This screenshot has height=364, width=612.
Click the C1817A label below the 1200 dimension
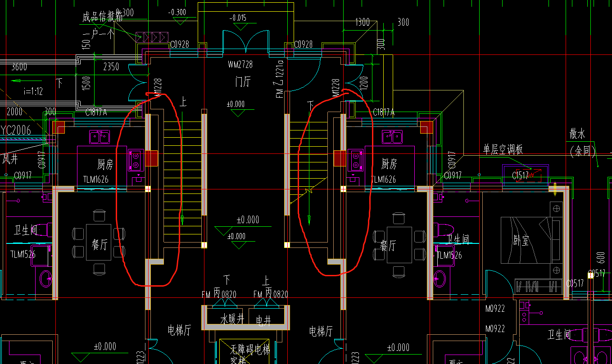[383, 112]
